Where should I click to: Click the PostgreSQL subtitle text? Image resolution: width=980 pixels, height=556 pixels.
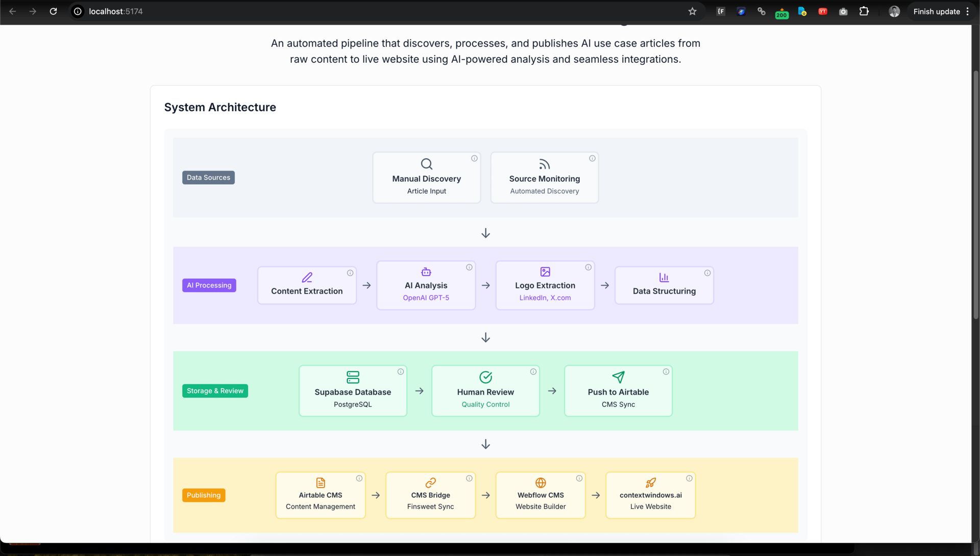point(353,405)
